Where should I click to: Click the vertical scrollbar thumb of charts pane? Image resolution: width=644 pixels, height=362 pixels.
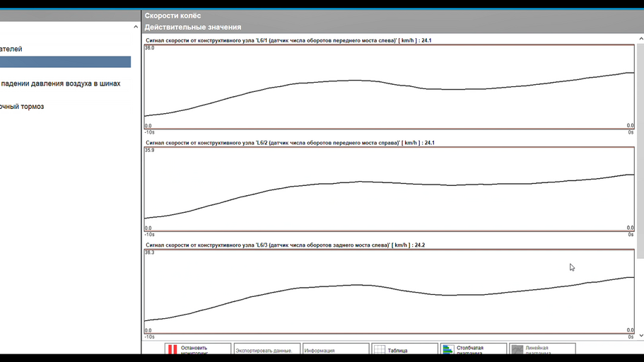pyautogui.click(x=640, y=151)
